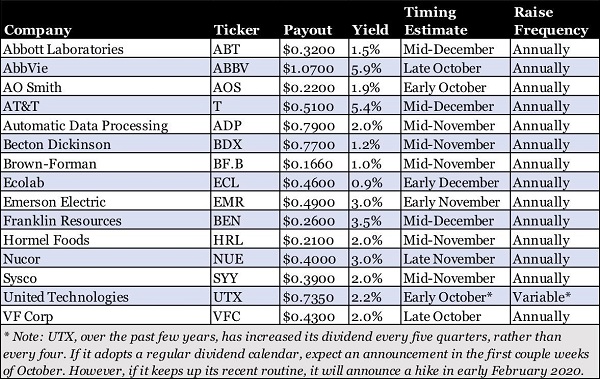Select the Franklin Resources row name
600x379 pixels.
(x=62, y=221)
